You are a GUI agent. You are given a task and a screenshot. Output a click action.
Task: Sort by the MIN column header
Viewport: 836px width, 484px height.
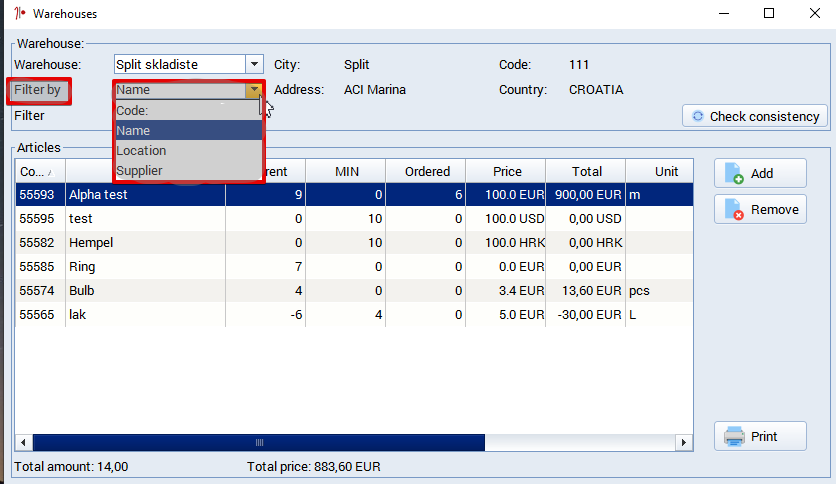pos(345,172)
